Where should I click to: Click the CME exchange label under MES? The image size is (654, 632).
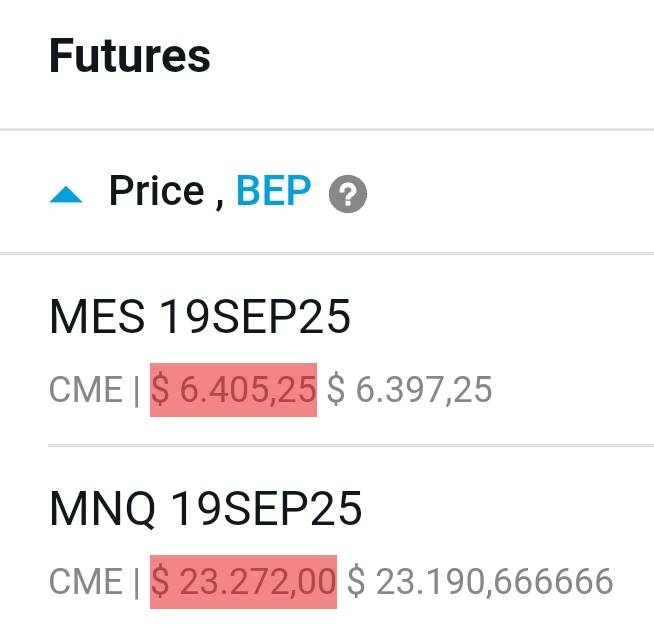(85, 389)
